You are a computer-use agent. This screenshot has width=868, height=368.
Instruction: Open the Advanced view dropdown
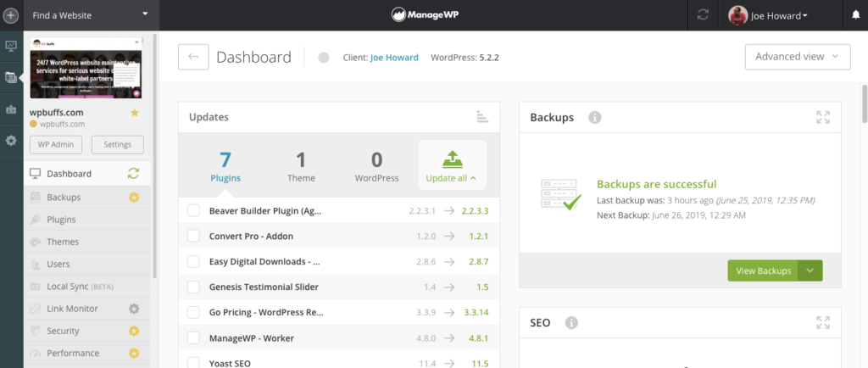tap(796, 57)
